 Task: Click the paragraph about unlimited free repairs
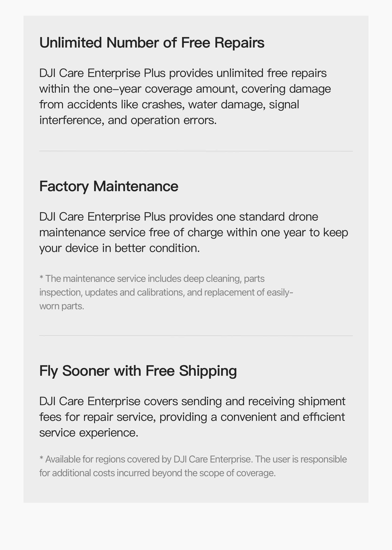tap(185, 97)
